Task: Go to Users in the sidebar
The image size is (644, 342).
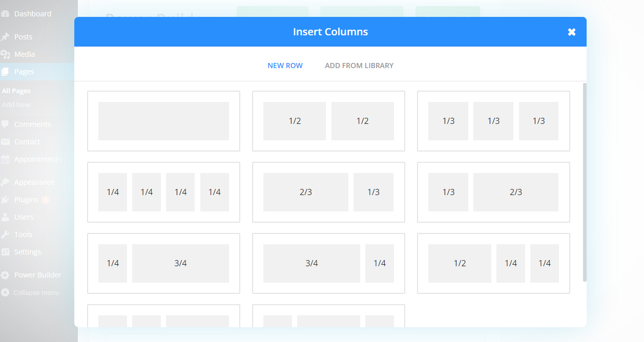Action: click(24, 217)
